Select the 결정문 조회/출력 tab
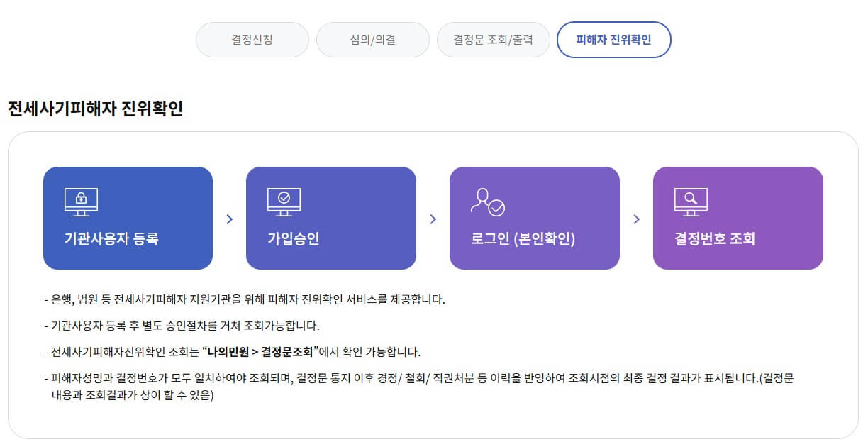Viewport: 868px width, 447px height. coord(493,40)
